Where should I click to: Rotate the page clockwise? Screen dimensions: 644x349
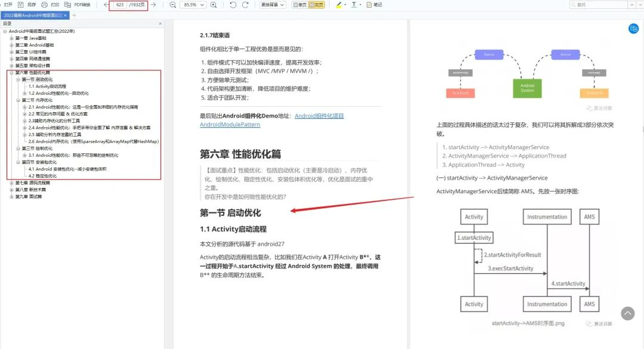click(x=245, y=5)
